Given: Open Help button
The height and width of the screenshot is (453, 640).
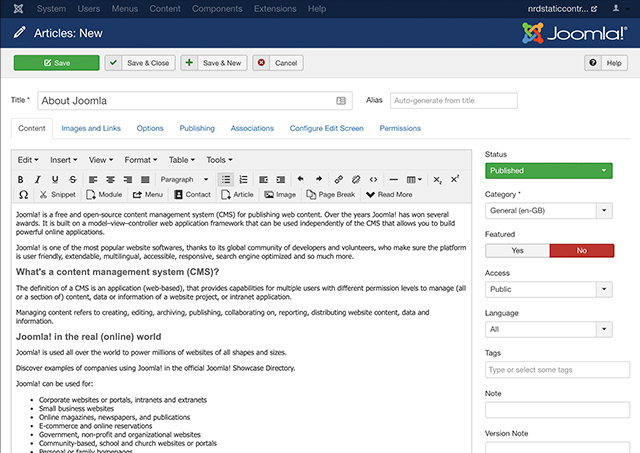Looking at the screenshot, I should [606, 63].
